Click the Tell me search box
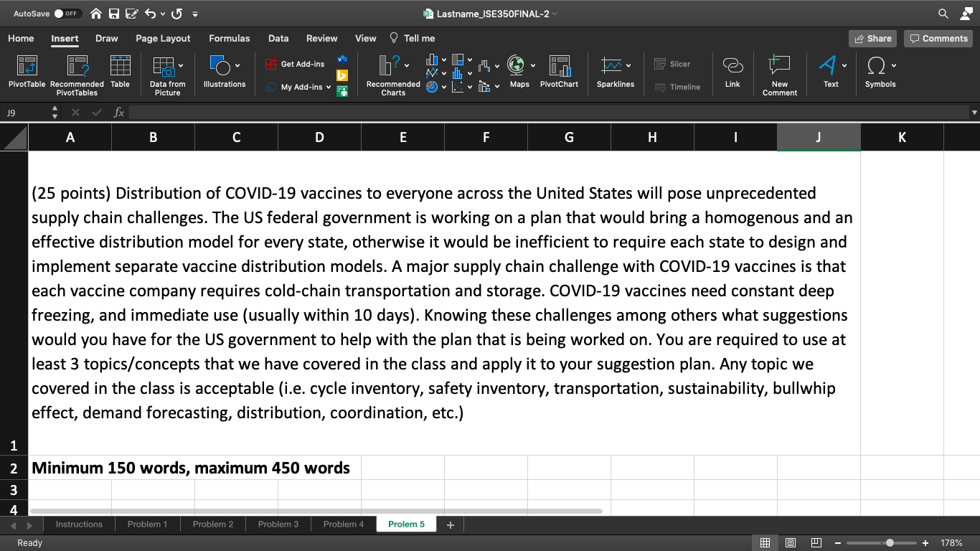 point(413,38)
